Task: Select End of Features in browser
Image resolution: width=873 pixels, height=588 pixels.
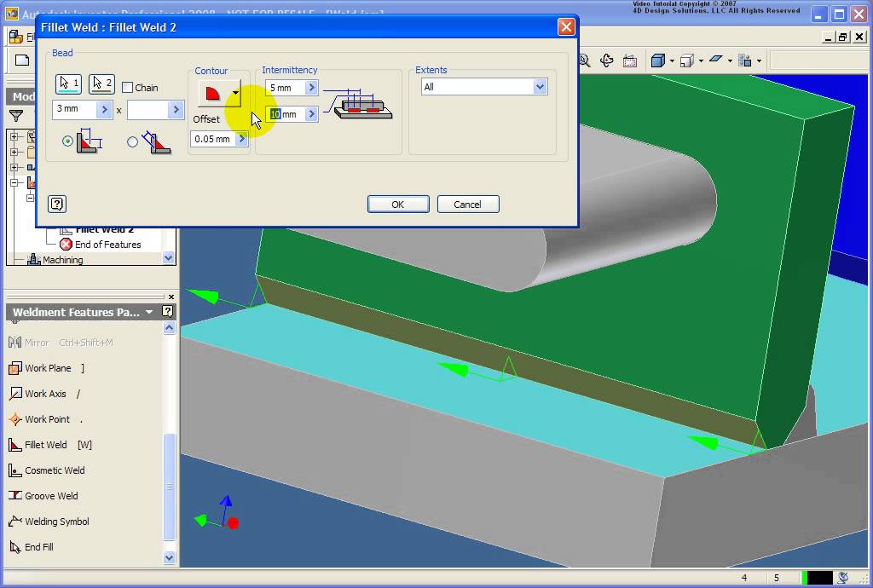Action: tap(107, 245)
